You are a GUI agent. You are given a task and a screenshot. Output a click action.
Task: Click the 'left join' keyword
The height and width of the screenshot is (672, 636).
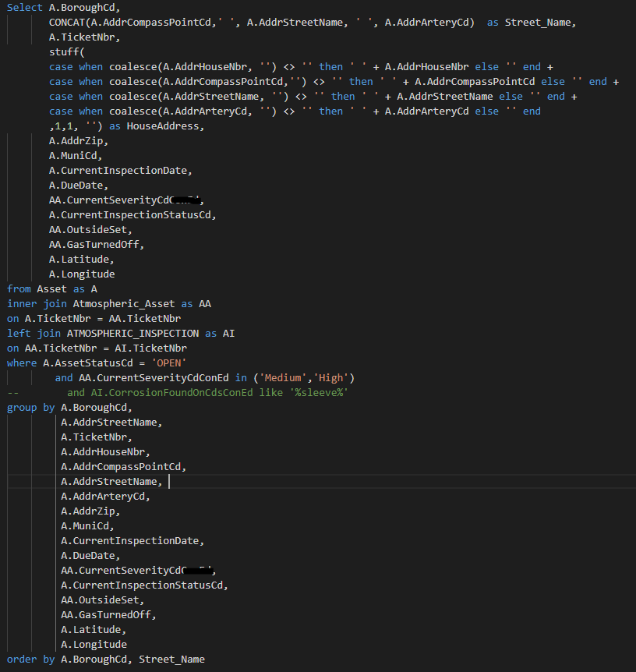34,333
